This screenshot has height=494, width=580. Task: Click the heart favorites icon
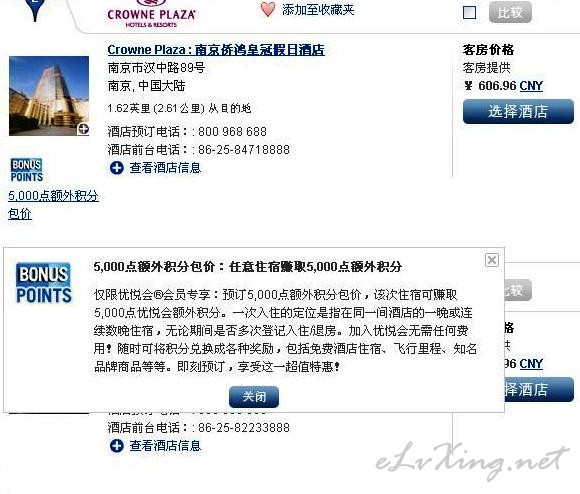point(268,10)
